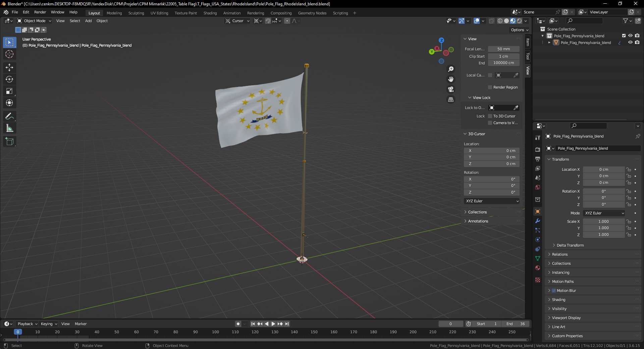Open the Cursor transform orientation dropdown
Viewport: 644px width, 349px height.
coord(237,21)
